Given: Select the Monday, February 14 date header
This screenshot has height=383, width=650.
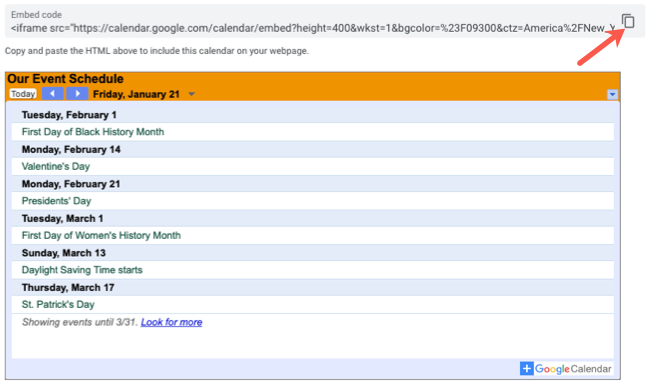Looking at the screenshot, I should pos(71,149).
